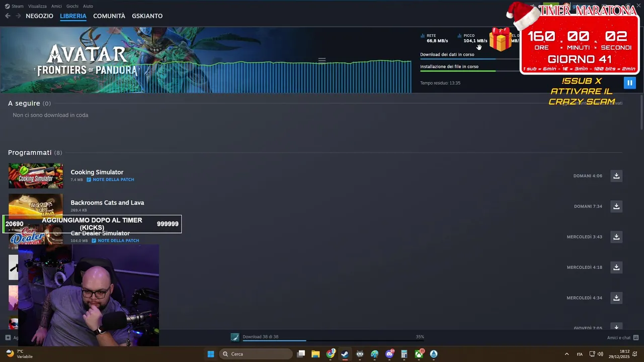Open Discord from the taskbar
Viewport: 644px width, 362px height.
pos(389,354)
